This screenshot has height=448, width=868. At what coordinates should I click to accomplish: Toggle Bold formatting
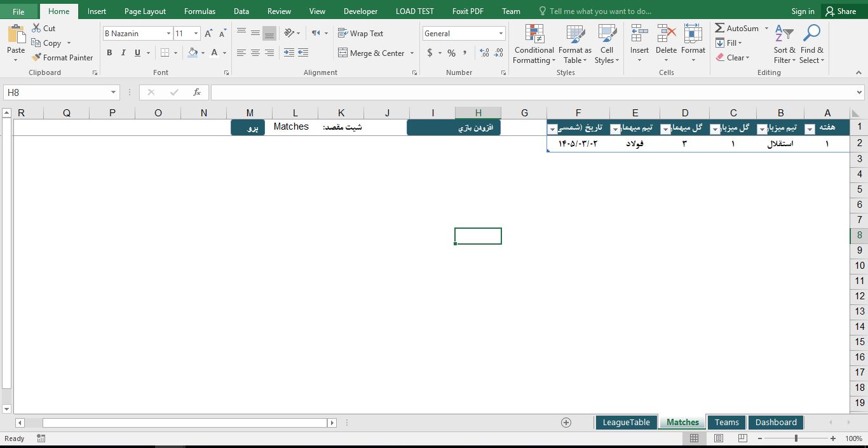click(x=109, y=53)
